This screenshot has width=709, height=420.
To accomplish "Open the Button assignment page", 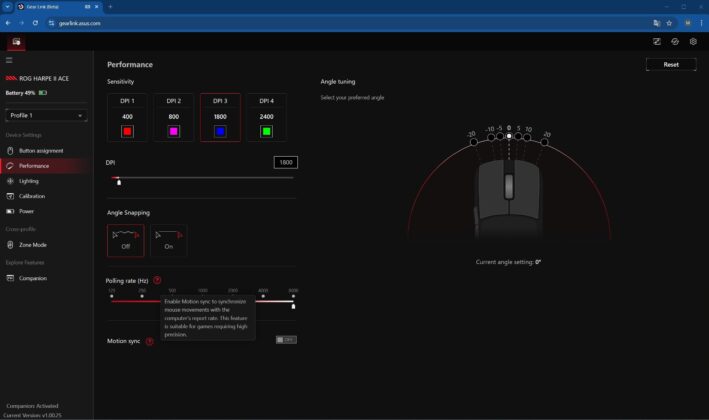I will [x=45, y=151].
